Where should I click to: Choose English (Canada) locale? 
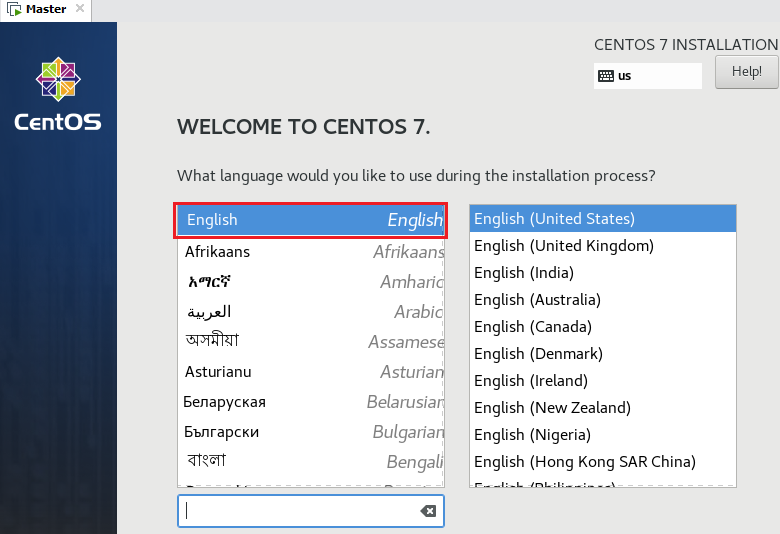pyautogui.click(x=602, y=326)
